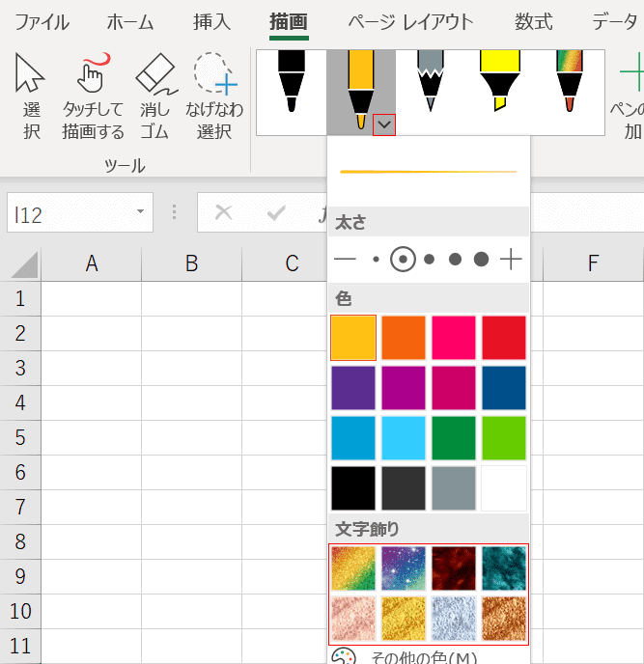Open その他の色 more colors option
The height and width of the screenshot is (664, 644).
coord(429,656)
